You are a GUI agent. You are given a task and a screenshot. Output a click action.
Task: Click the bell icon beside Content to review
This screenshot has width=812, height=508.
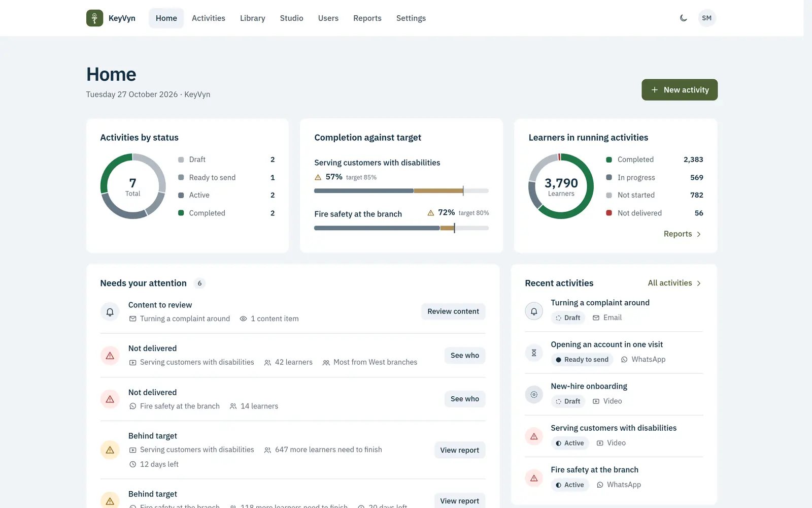(110, 312)
